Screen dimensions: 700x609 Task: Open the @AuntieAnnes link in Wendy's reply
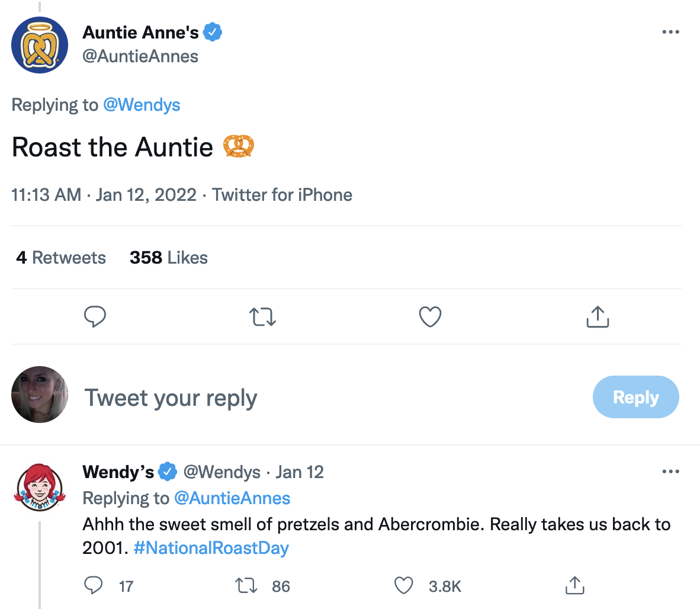(x=232, y=498)
